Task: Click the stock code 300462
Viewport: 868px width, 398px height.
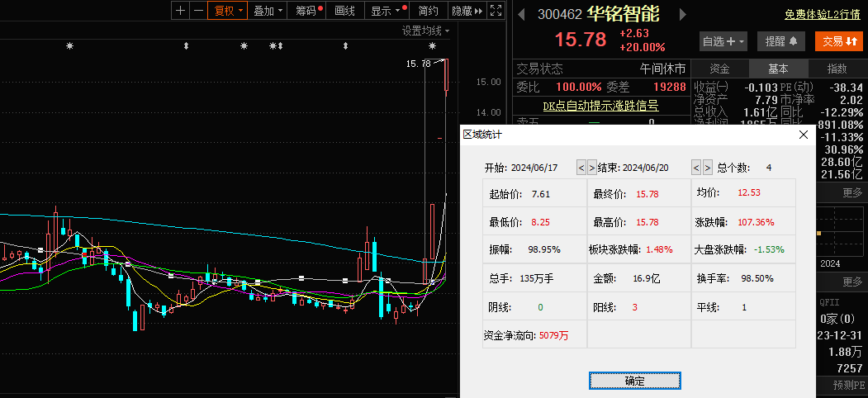Action: pos(560,14)
